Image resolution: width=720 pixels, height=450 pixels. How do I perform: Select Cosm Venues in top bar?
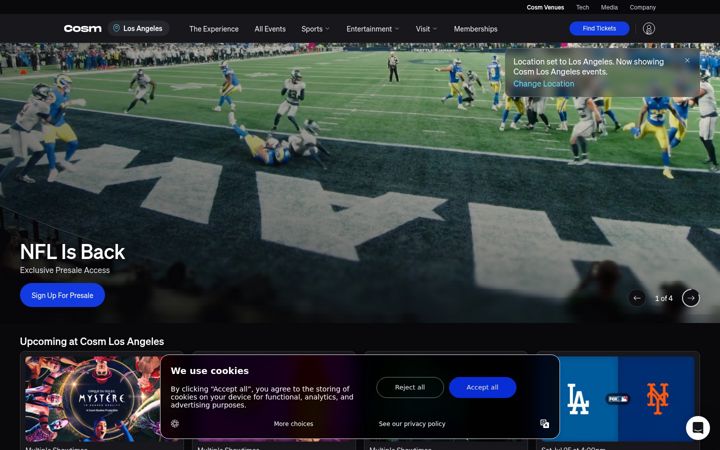[545, 7]
